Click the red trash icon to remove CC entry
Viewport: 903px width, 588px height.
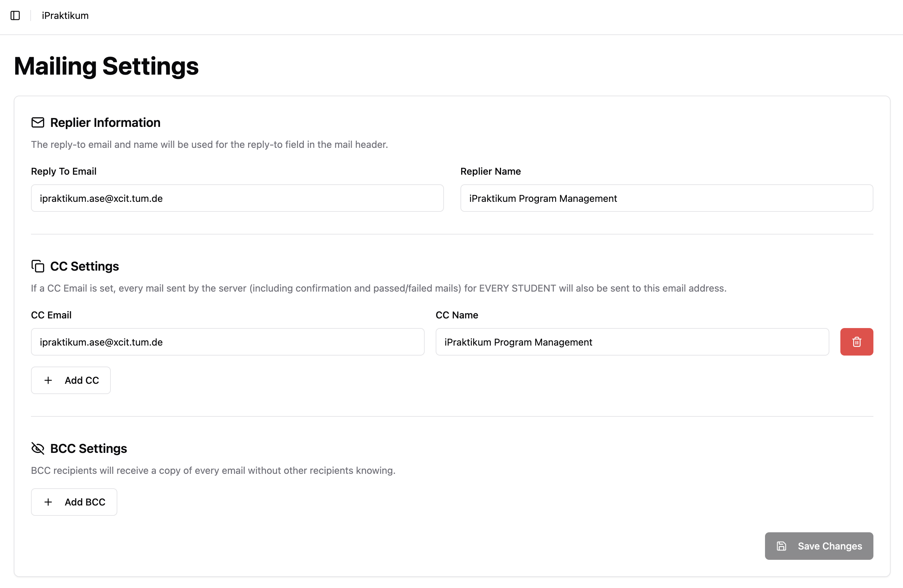856,341
